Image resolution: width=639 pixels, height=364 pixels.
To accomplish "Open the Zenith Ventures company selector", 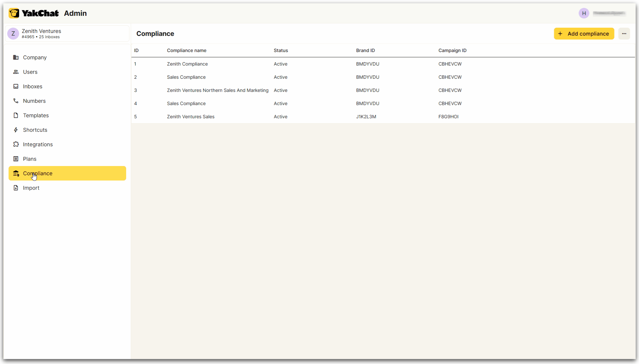I will coord(67,34).
